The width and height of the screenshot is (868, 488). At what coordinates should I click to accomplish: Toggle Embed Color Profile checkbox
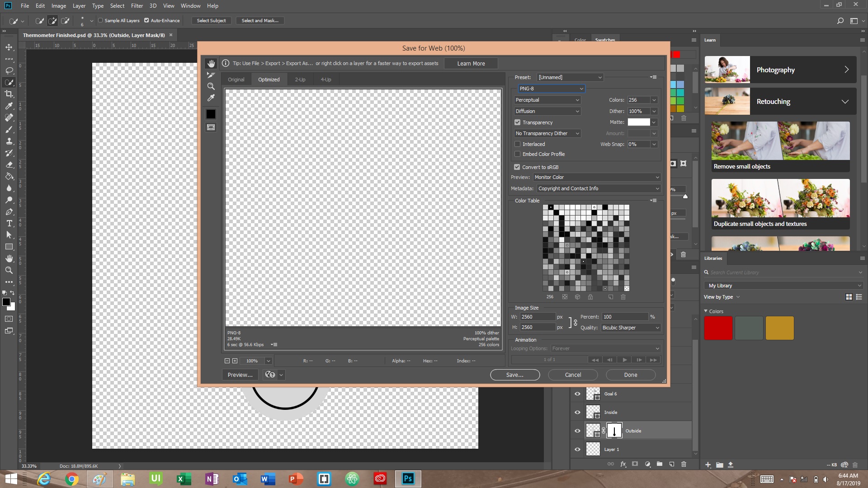click(518, 154)
